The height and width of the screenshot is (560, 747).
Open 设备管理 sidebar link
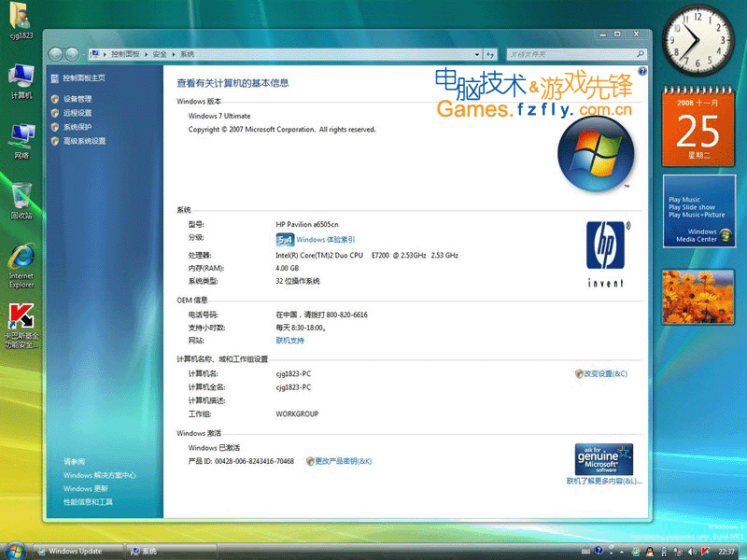[x=78, y=99]
